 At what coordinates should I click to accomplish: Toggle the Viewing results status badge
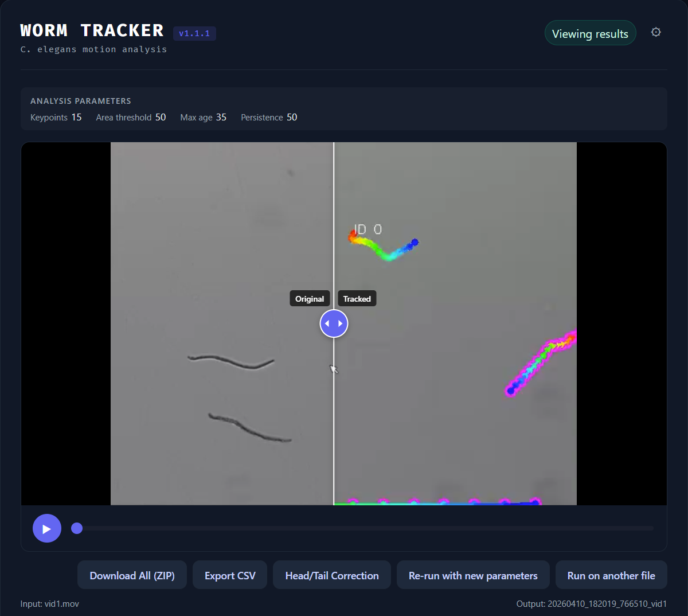590,33
